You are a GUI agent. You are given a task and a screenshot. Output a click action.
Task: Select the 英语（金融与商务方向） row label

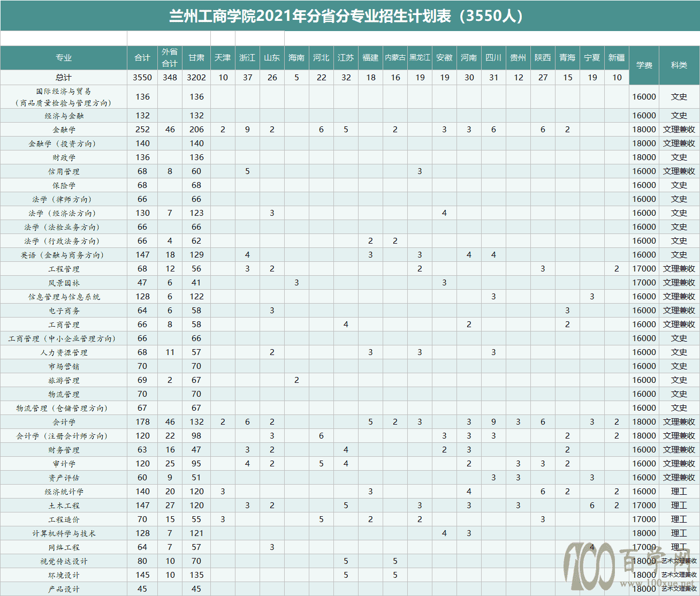pyautogui.click(x=64, y=255)
